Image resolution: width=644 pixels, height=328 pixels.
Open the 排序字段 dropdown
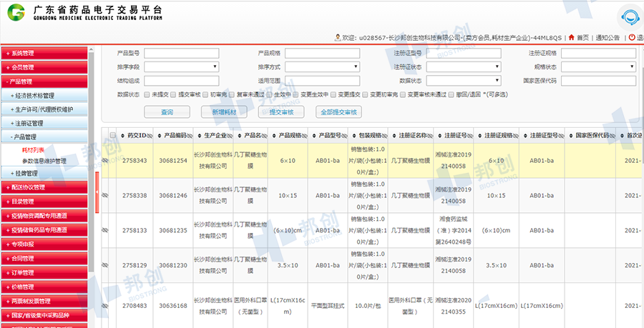coord(181,67)
